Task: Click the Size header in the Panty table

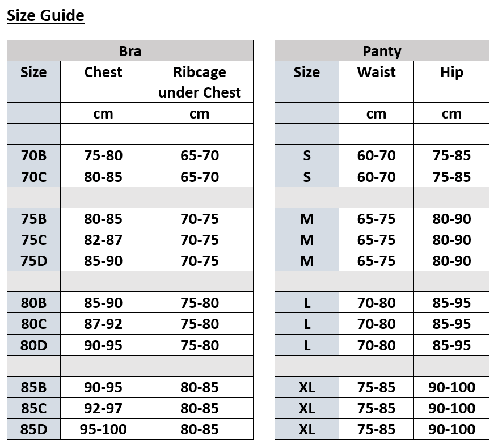Action: 306,73
